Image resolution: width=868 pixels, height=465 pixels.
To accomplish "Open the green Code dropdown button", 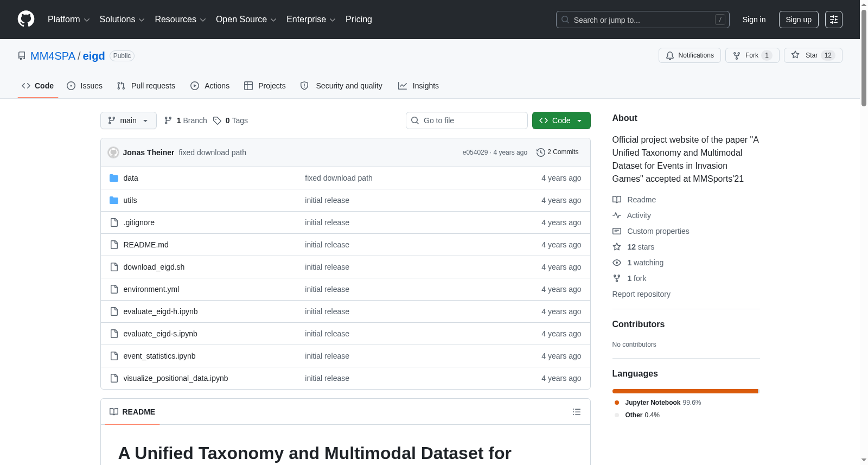I will tap(561, 120).
